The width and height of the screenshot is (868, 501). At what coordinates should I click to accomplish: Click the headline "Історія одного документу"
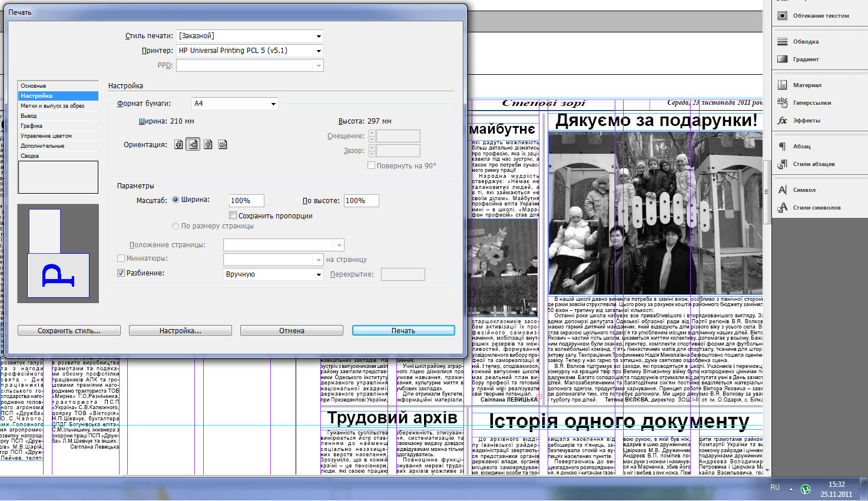coord(619,421)
